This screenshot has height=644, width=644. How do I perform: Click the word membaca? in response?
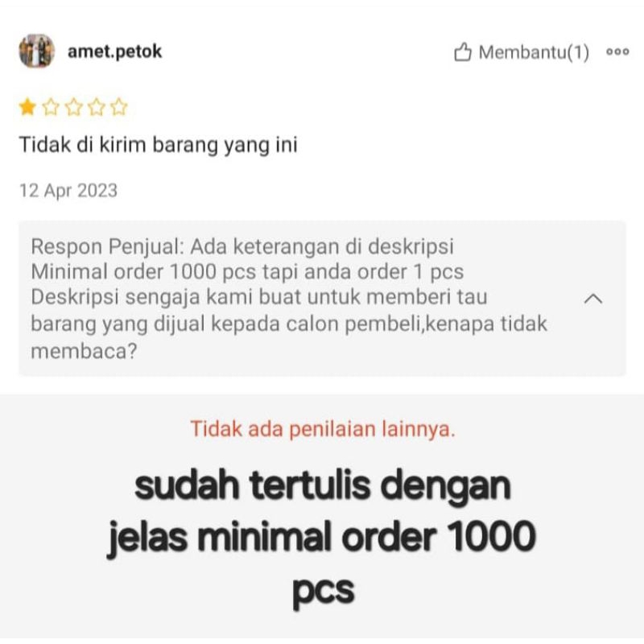[x=84, y=352]
